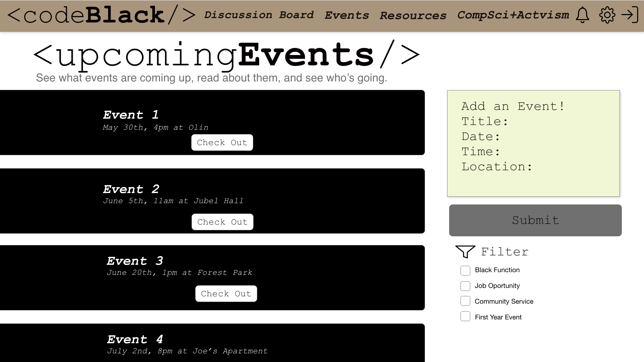Check Out Event 1
This screenshot has width=644, height=362.
click(x=222, y=142)
